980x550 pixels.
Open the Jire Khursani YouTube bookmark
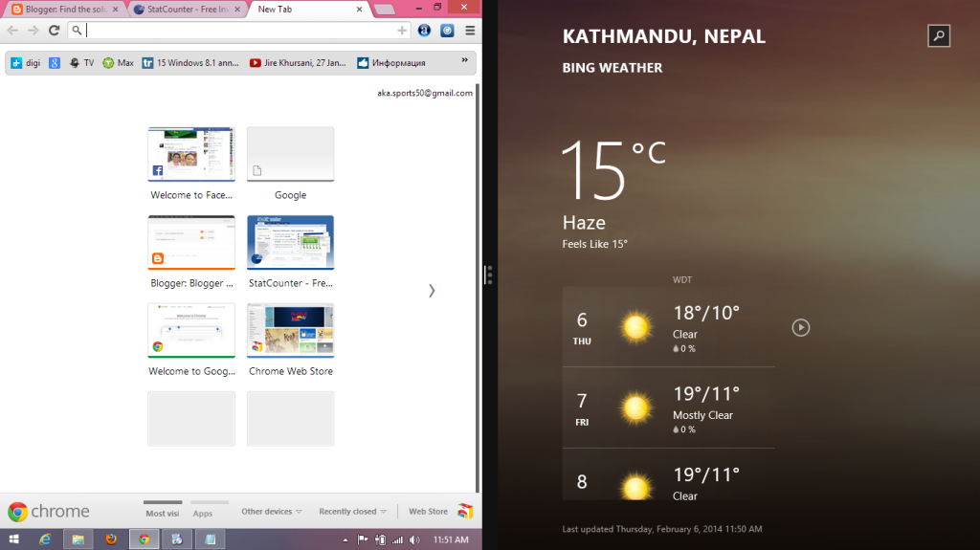tap(299, 63)
